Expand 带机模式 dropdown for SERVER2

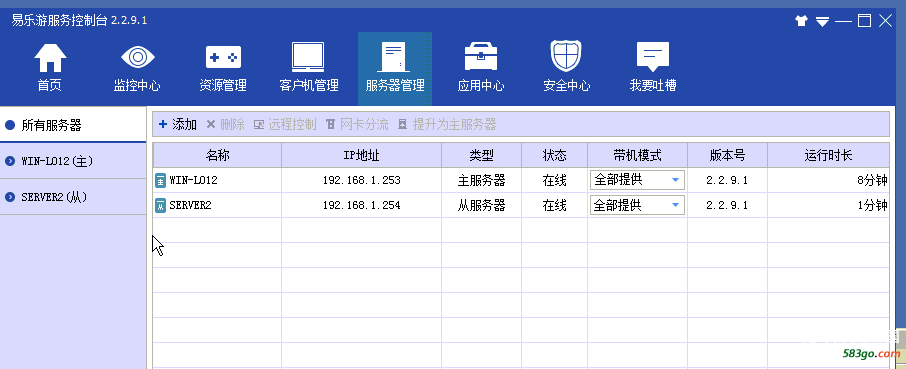tap(637, 205)
